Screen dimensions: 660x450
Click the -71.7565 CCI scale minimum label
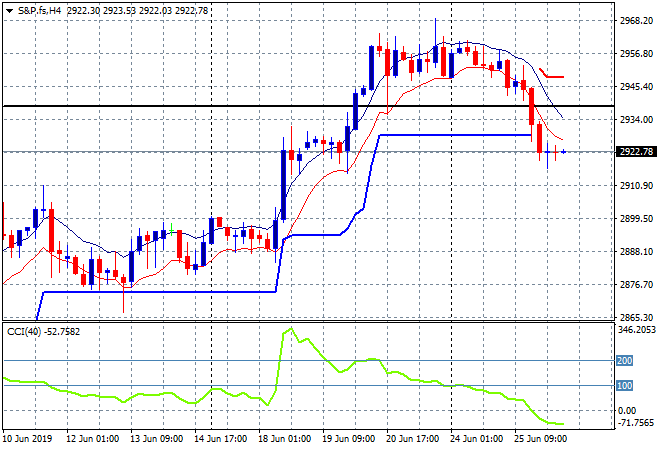click(x=636, y=423)
